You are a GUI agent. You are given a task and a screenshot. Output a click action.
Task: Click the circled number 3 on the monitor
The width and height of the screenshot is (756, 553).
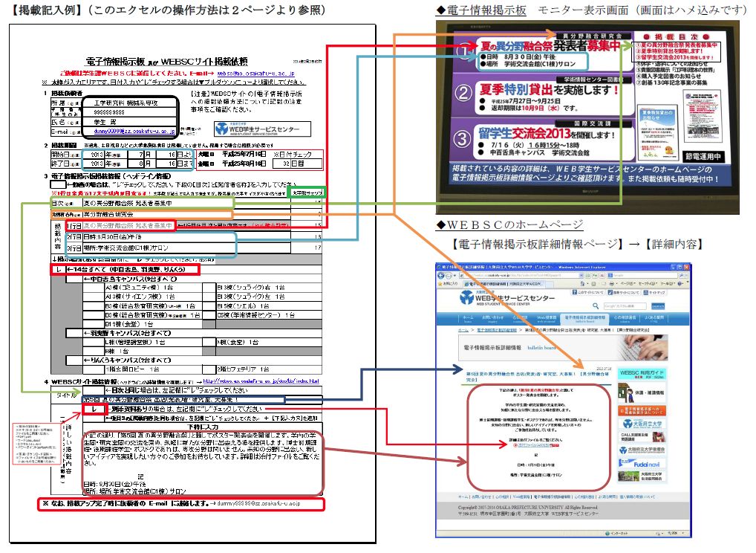click(x=463, y=138)
